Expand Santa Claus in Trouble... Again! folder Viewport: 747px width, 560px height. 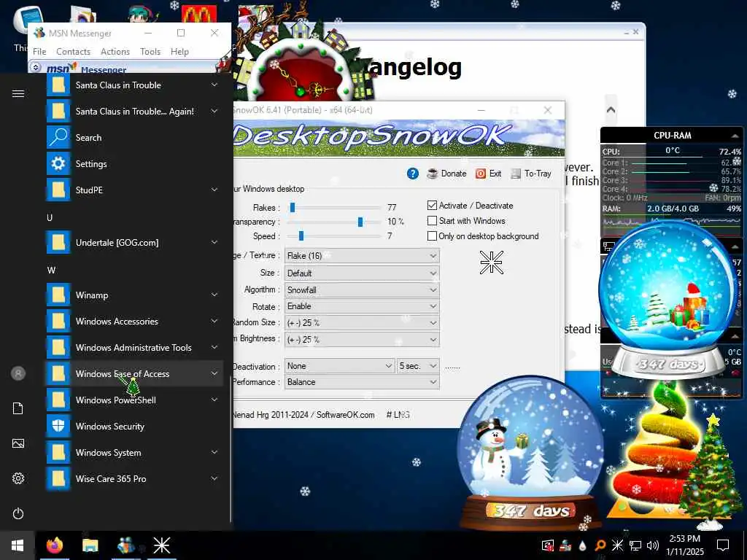[x=133, y=112]
